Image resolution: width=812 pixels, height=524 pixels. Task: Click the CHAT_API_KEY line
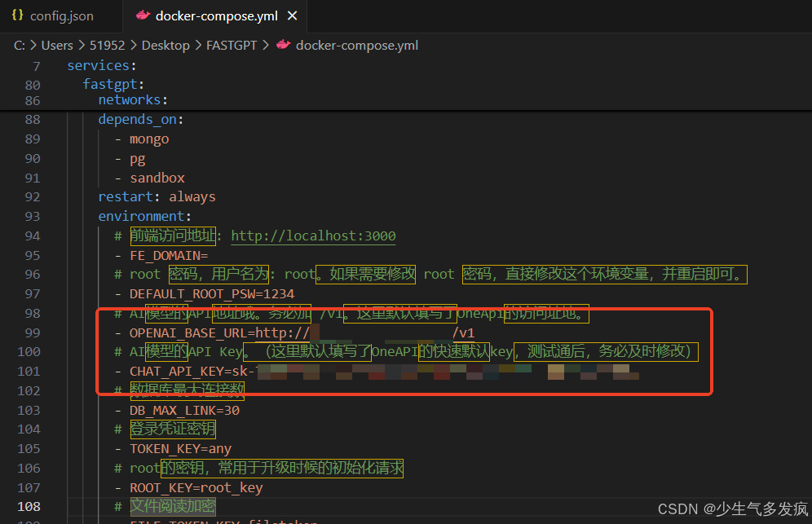click(384, 372)
